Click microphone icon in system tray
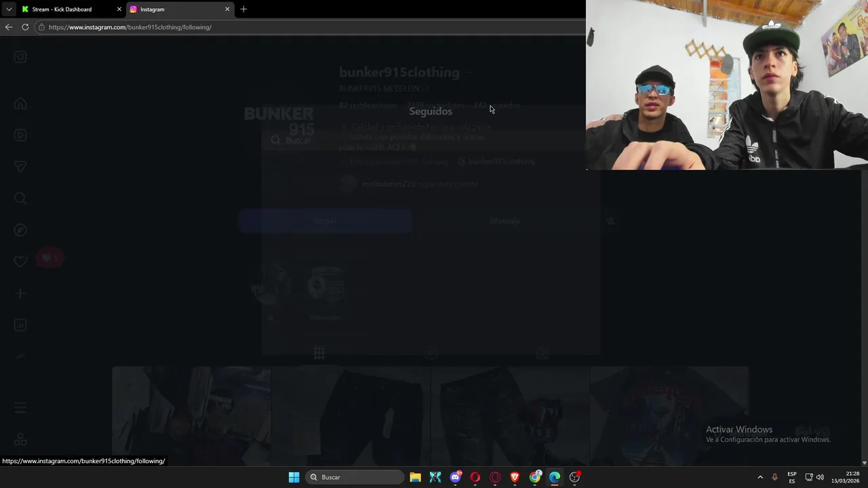Image resolution: width=868 pixels, height=488 pixels. tap(774, 477)
